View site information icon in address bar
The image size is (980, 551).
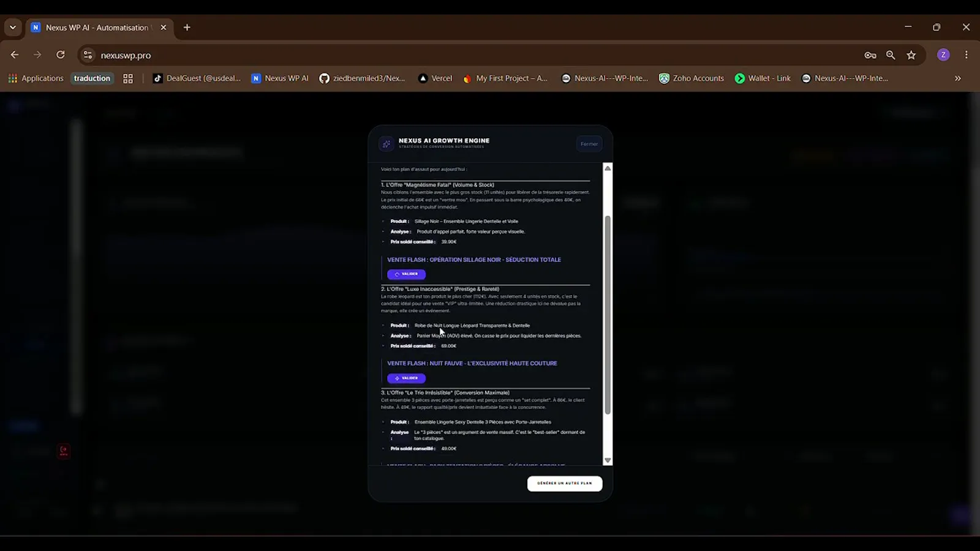point(88,55)
